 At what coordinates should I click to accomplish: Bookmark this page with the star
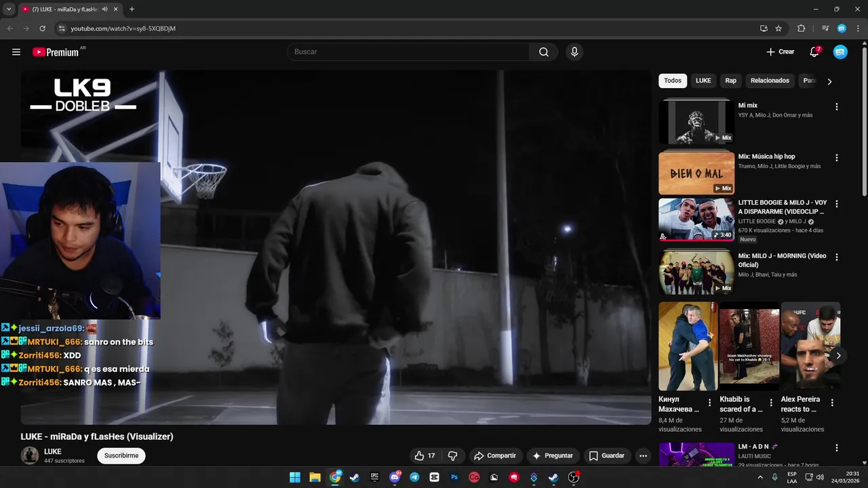[778, 28]
